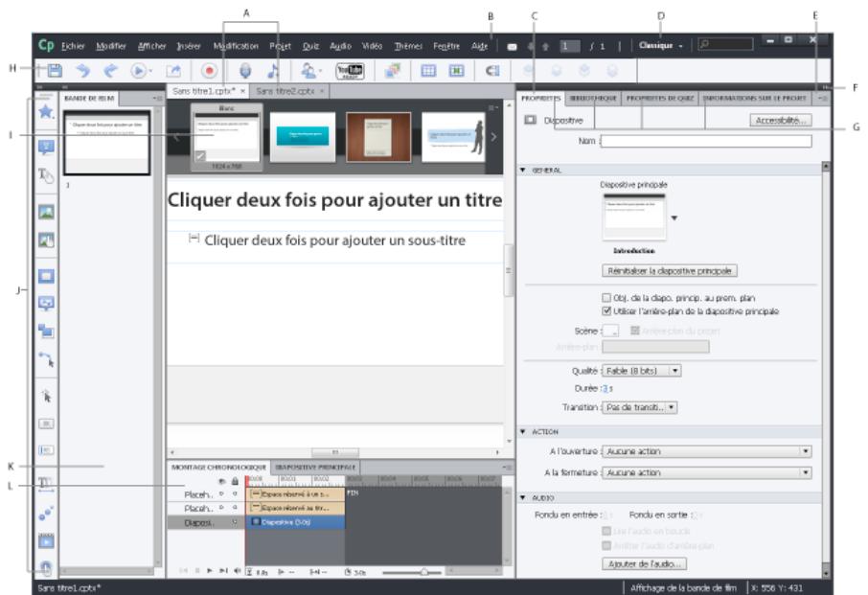
Task: Click the timeline play button
Action: 209,571
